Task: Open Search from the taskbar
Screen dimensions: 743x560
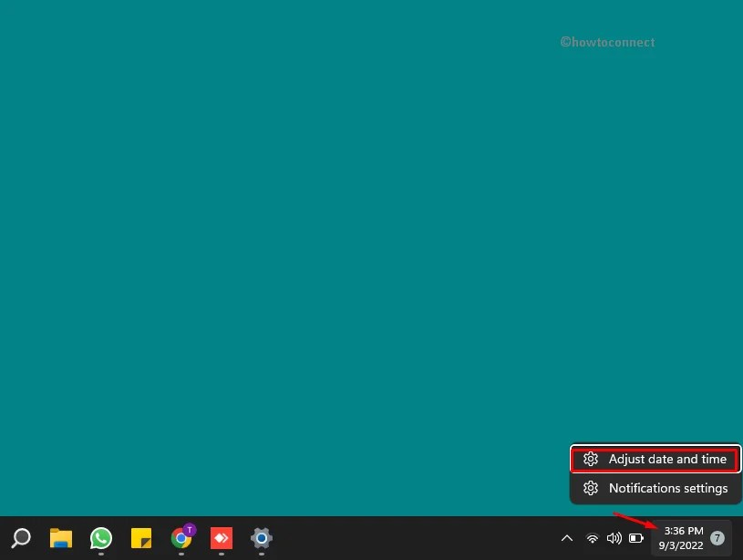Action: 20,538
